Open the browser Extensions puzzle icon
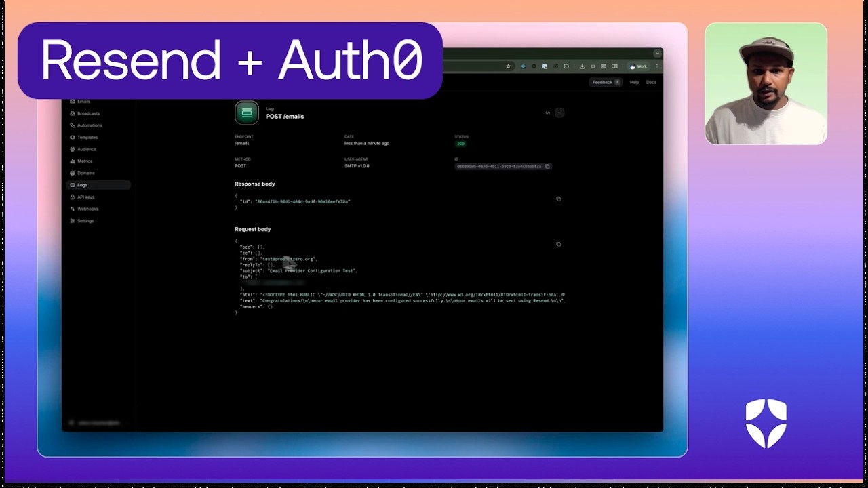868x488 pixels. [x=566, y=66]
